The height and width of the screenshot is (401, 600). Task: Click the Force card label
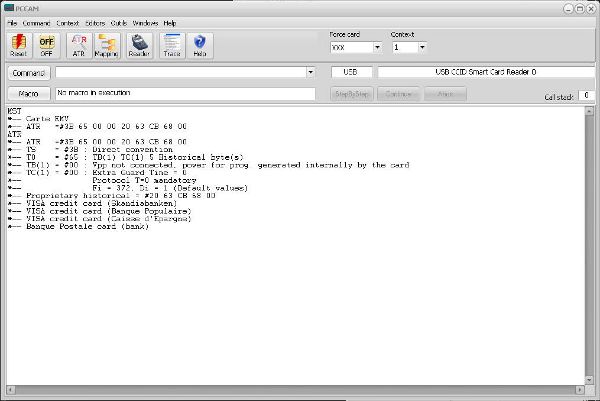pos(344,34)
